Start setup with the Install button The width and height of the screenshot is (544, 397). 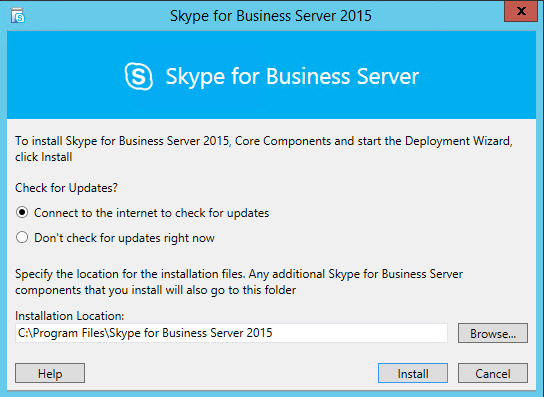click(413, 373)
